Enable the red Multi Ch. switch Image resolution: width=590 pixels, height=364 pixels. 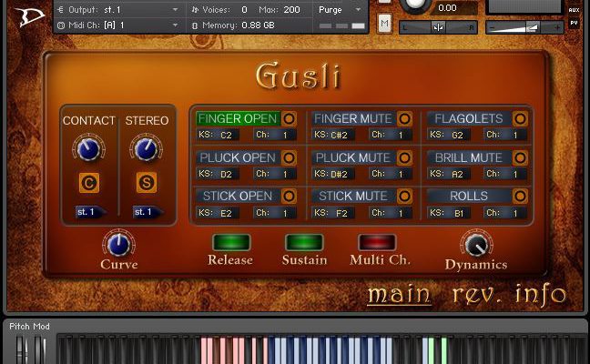377,242
